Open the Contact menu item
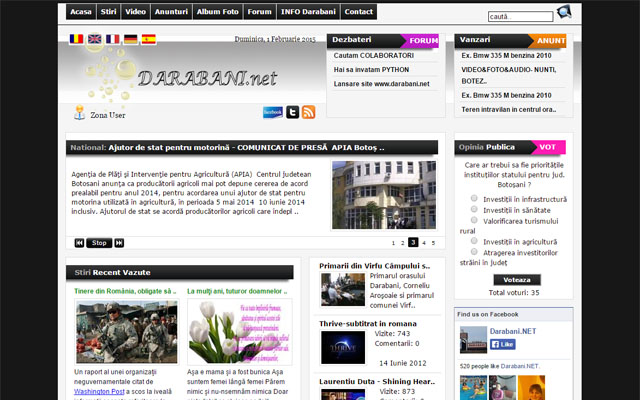This screenshot has width=640, height=400. coord(359,12)
